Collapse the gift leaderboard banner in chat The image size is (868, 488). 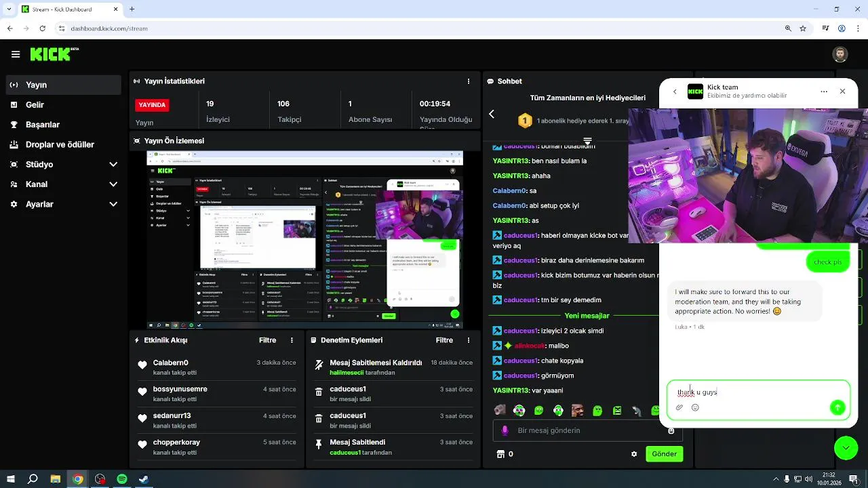pyautogui.click(x=587, y=142)
